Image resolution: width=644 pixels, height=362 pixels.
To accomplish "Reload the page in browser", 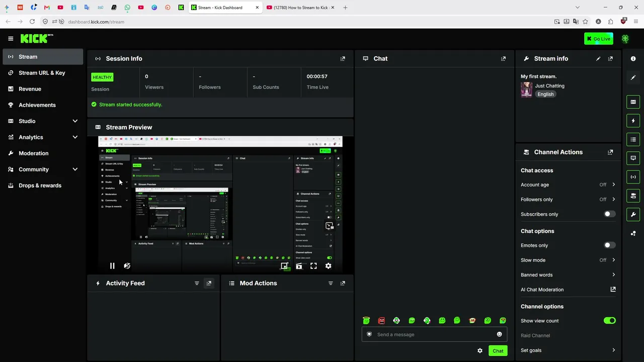I will pyautogui.click(x=32, y=22).
